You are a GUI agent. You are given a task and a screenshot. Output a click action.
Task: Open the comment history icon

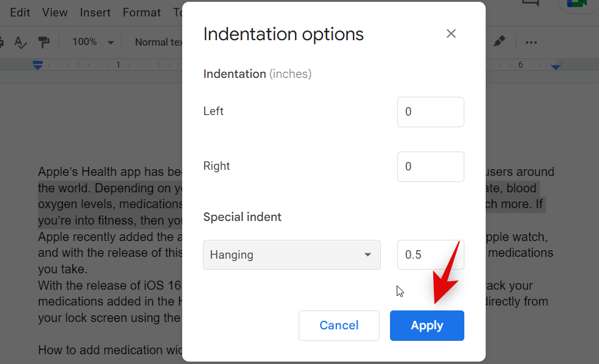point(531,3)
